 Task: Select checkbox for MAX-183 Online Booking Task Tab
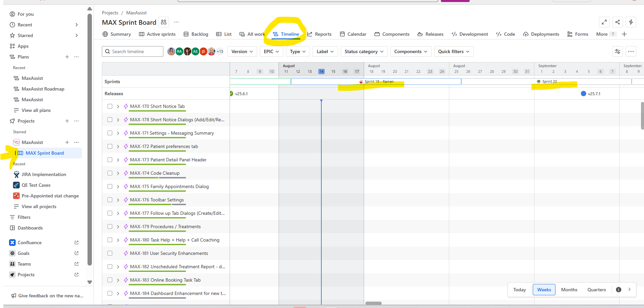point(110,280)
